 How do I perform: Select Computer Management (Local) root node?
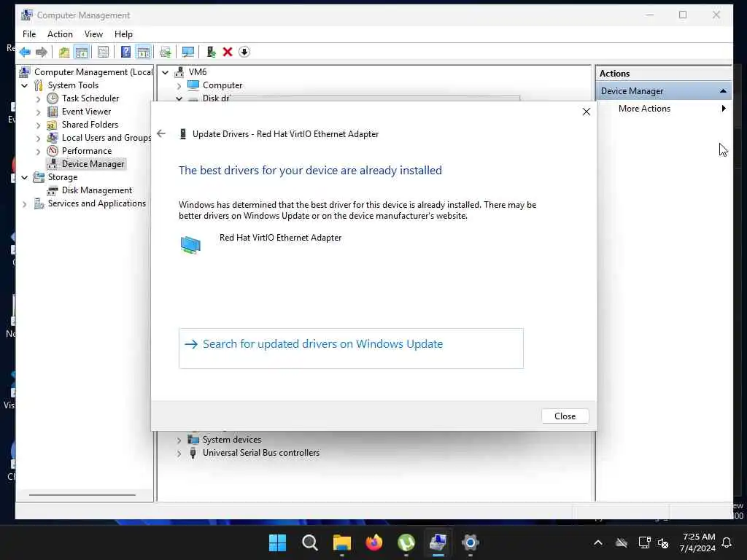tap(93, 72)
